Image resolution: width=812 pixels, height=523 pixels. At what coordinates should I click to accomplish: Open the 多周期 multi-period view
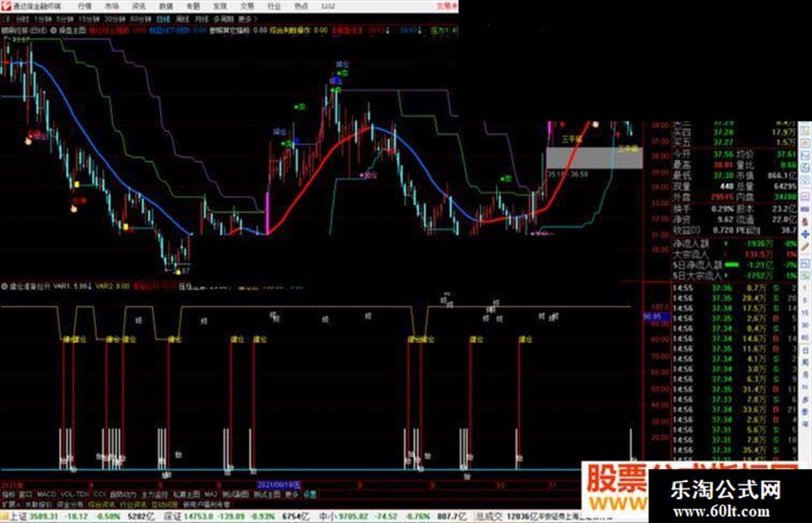[x=223, y=19]
